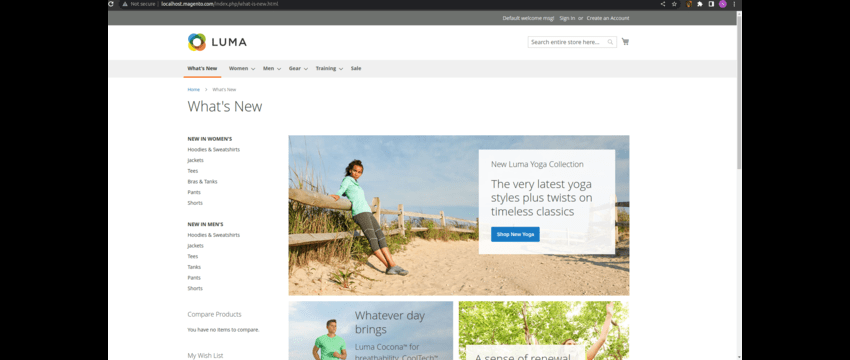Click the Home breadcrumb link
Screen dimensions: 850x360
194,89
